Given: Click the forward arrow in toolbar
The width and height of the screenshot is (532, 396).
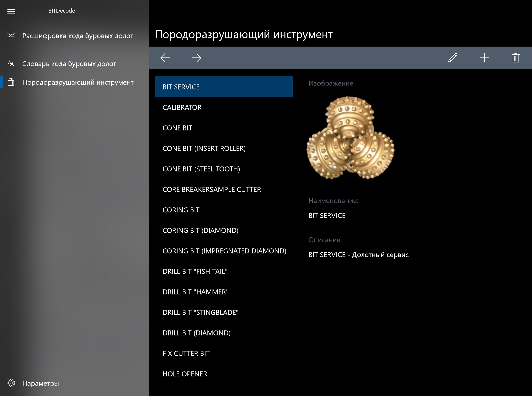Looking at the screenshot, I should coord(196,58).
